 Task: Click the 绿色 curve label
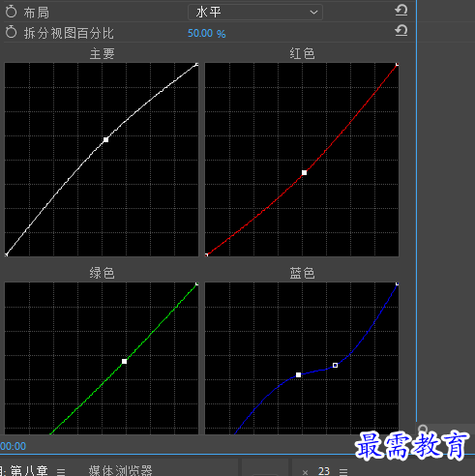(102, 273)
